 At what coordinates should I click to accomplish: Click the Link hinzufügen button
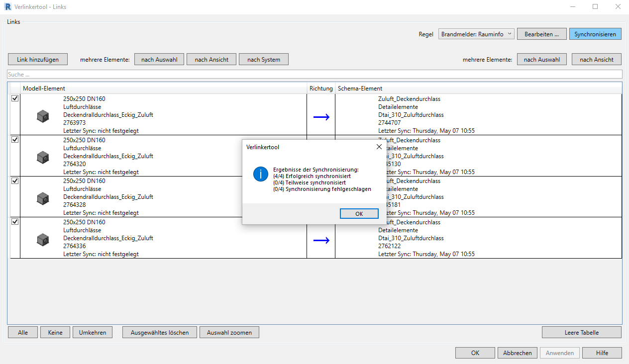(37, 59)
